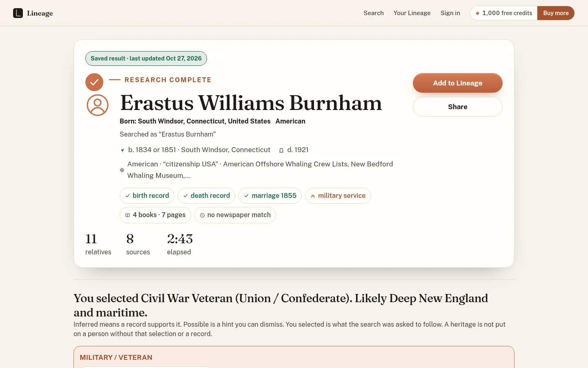The image size is (588, 368).
Task: Click the no newspaper match chip
Action: tap(235, 215)
